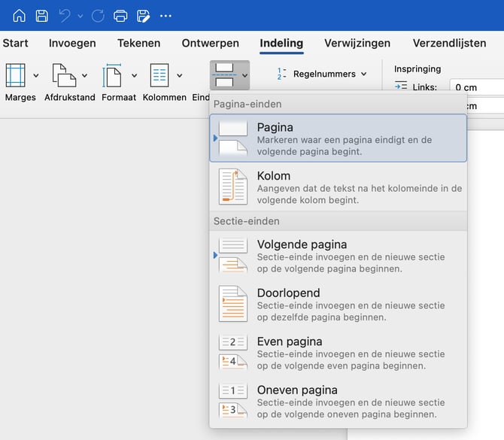The height and width of the screenshot is (440, 504).
Task: Click the Marges icon
Action: pos(16,75)
